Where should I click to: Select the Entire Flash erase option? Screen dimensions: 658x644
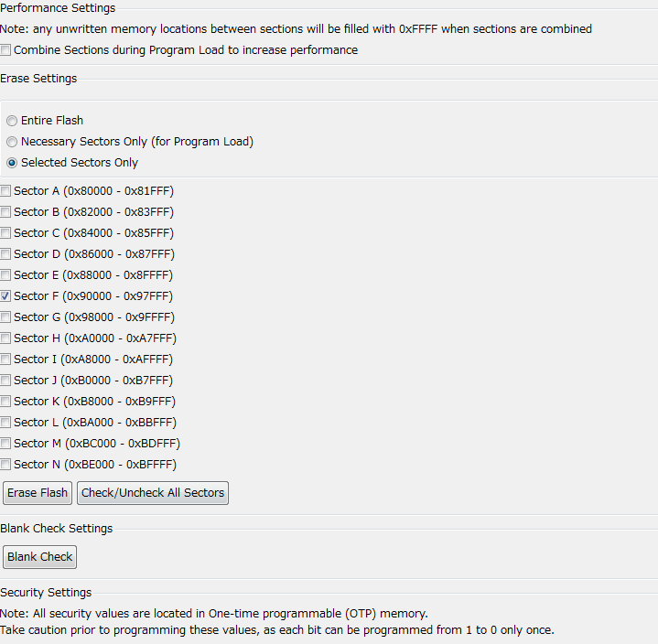tap(12, 121)
